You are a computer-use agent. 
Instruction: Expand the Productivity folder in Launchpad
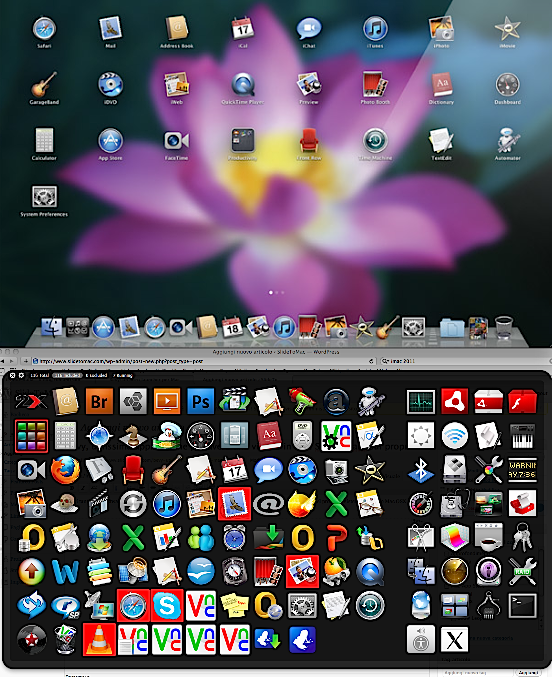243,140
